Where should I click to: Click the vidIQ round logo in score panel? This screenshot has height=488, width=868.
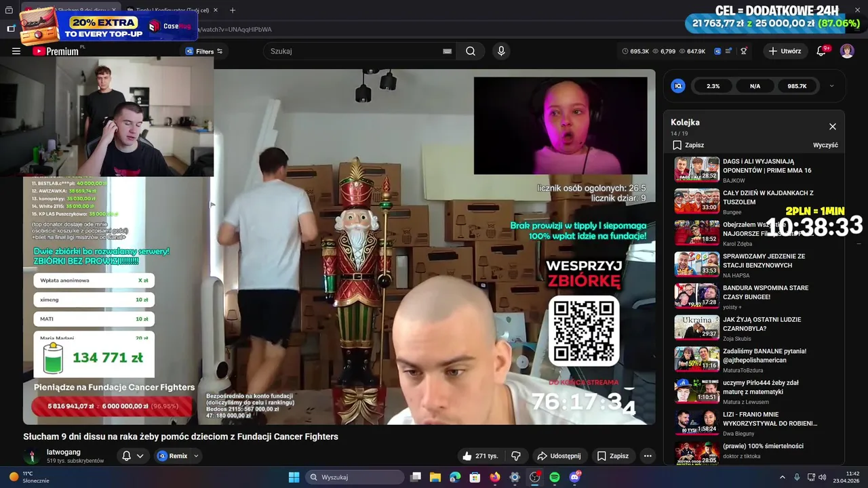pyautogui.click(x=678, y=86)
